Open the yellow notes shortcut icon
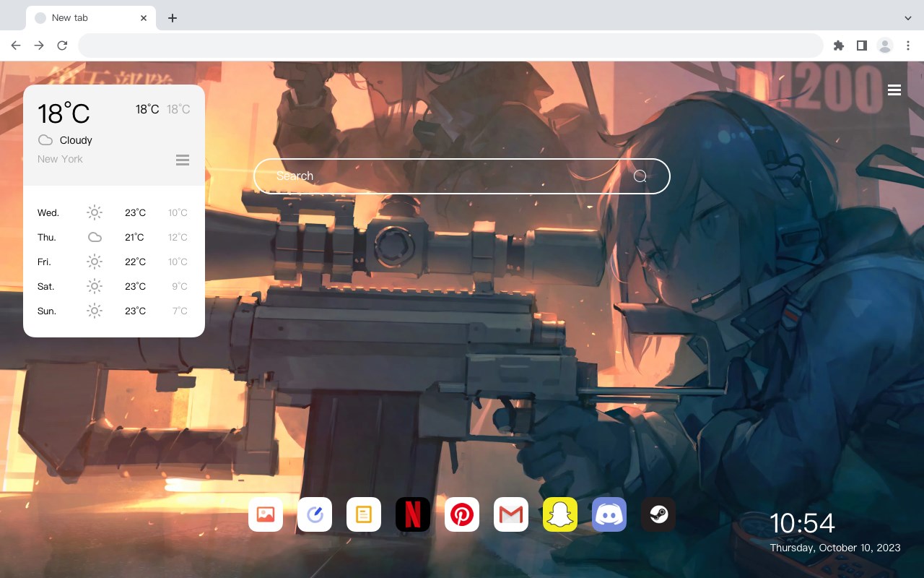This screenshot has height=578, width=924. (x=364, y=514)
